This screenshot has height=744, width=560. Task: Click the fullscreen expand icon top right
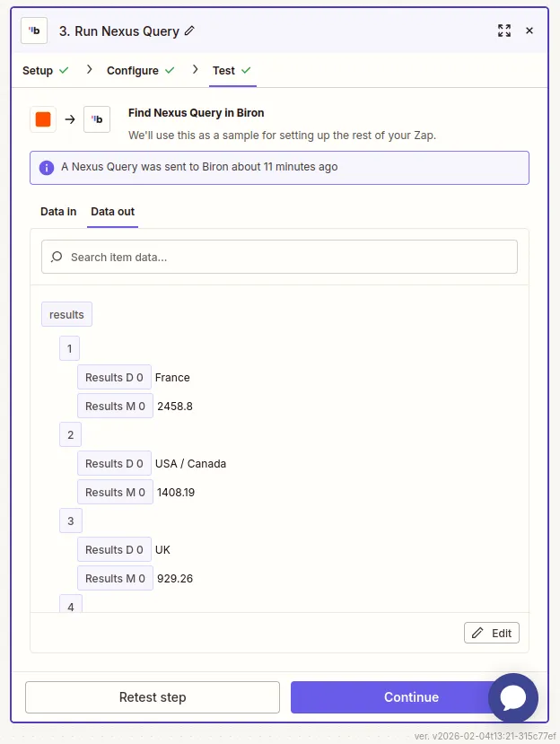504,30
